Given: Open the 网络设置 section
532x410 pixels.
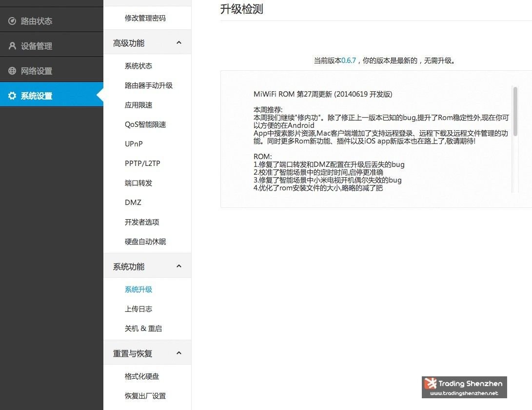Looking at the screenshot, I should pyautogui.click(x=52, y=70).
